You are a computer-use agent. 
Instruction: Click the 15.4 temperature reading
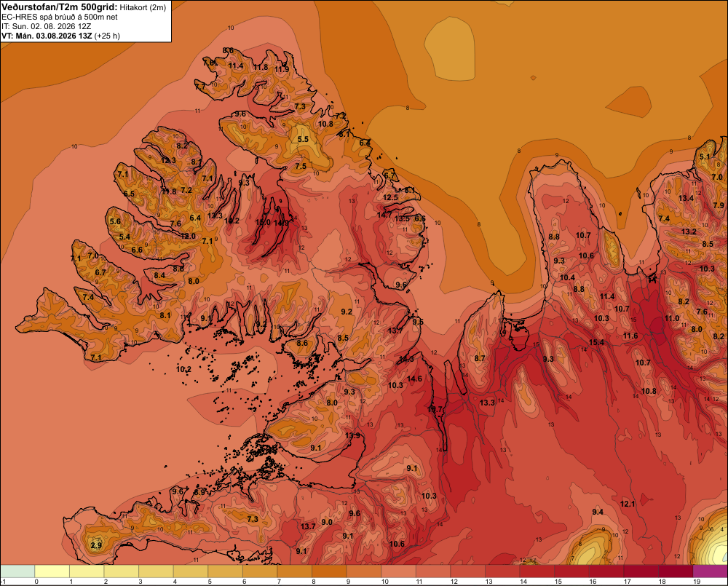coord(597,343)
